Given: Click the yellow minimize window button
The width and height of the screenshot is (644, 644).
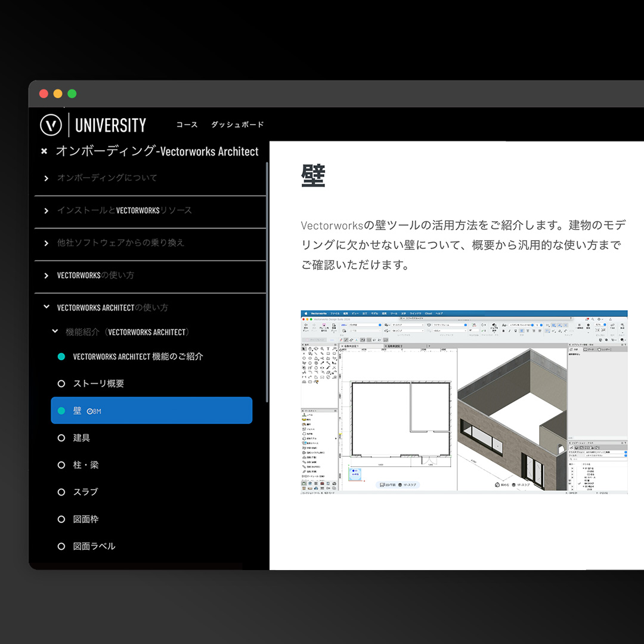Looking at the screenshot, I should (x=58, y=94).
